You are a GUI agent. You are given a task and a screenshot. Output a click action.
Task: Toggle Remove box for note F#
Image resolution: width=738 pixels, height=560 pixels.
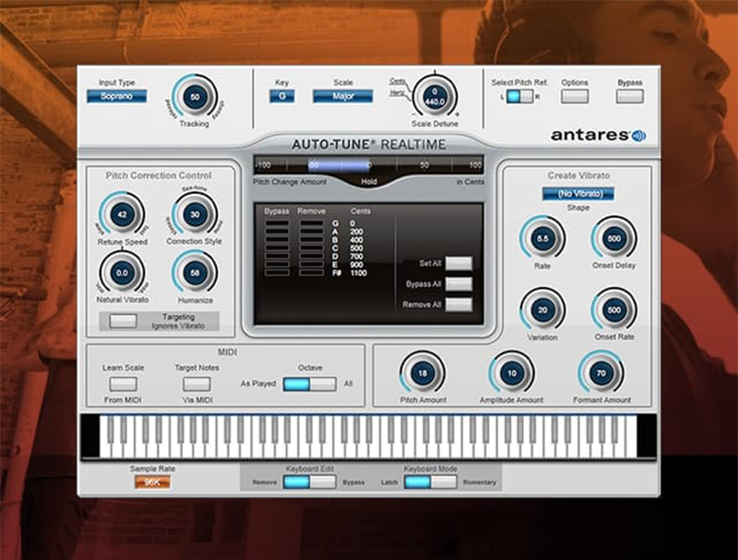[x=311, y=273]
